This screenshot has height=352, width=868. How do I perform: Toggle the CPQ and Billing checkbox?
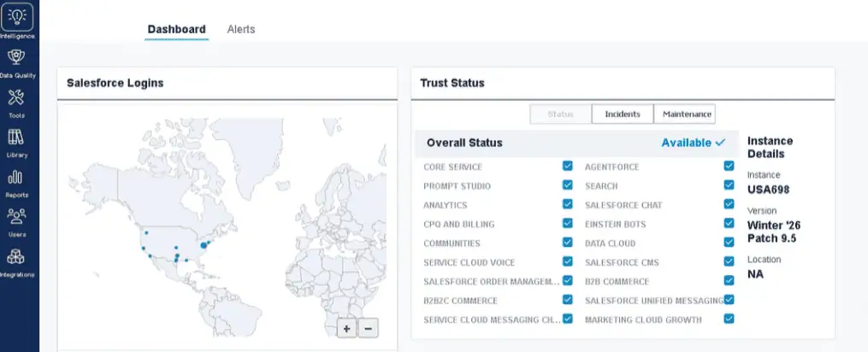568,223
